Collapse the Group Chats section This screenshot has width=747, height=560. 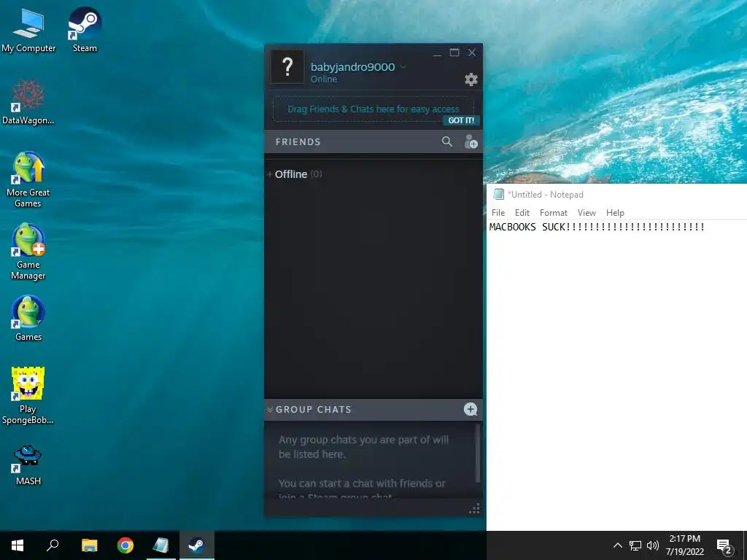[x=270, y=410]
